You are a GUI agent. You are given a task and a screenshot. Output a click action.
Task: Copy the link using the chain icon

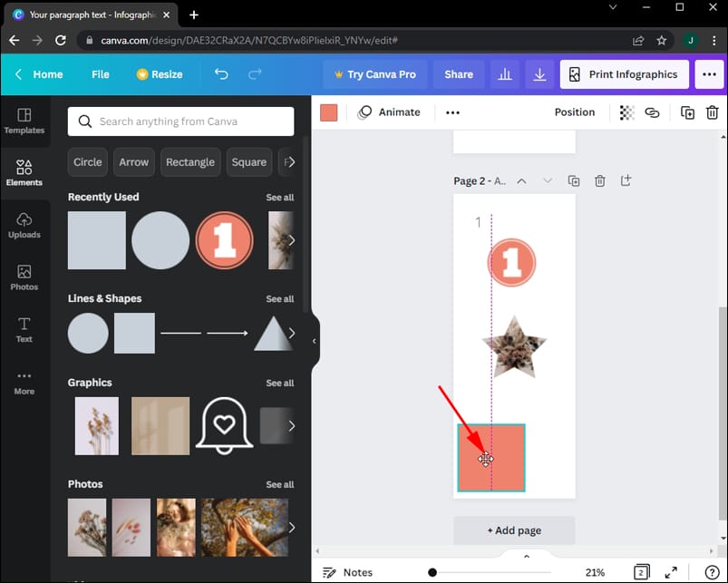(653, 112)
